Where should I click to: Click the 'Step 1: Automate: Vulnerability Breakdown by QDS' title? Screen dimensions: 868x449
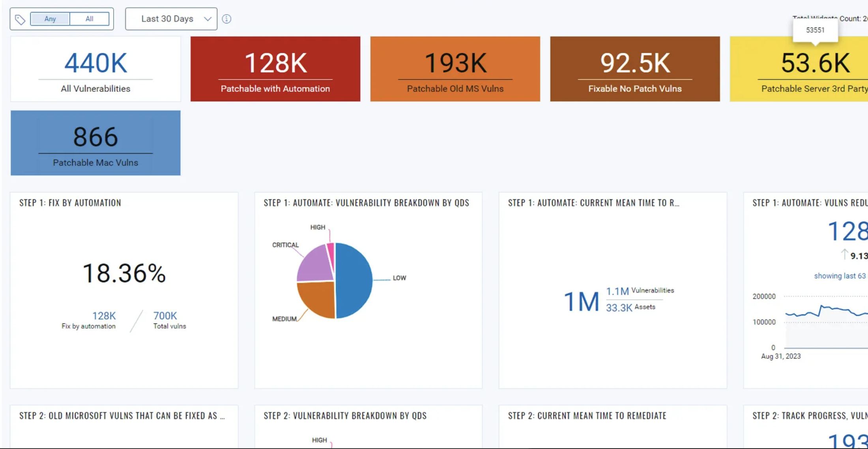(367, 203)
